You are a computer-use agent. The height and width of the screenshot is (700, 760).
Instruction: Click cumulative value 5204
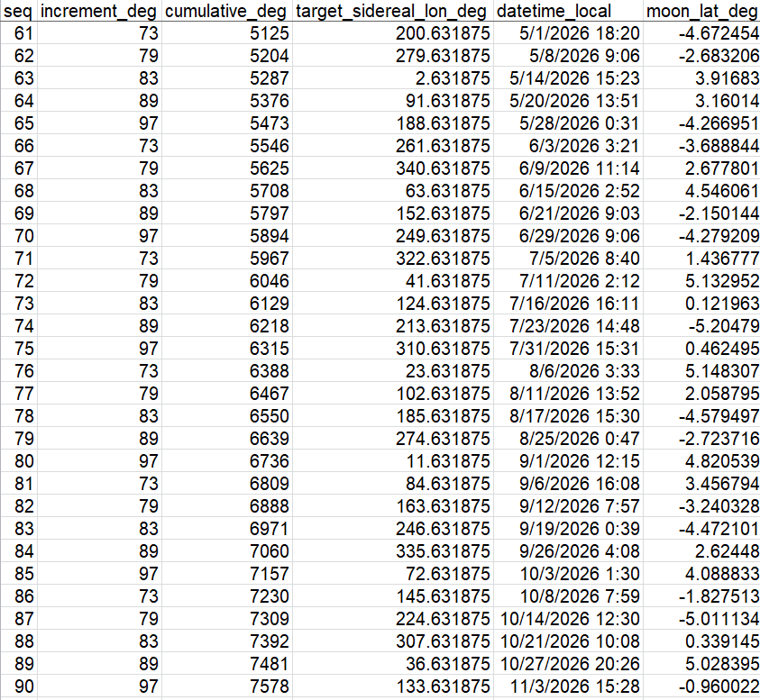pyautogui.click(x=226, y=56)
